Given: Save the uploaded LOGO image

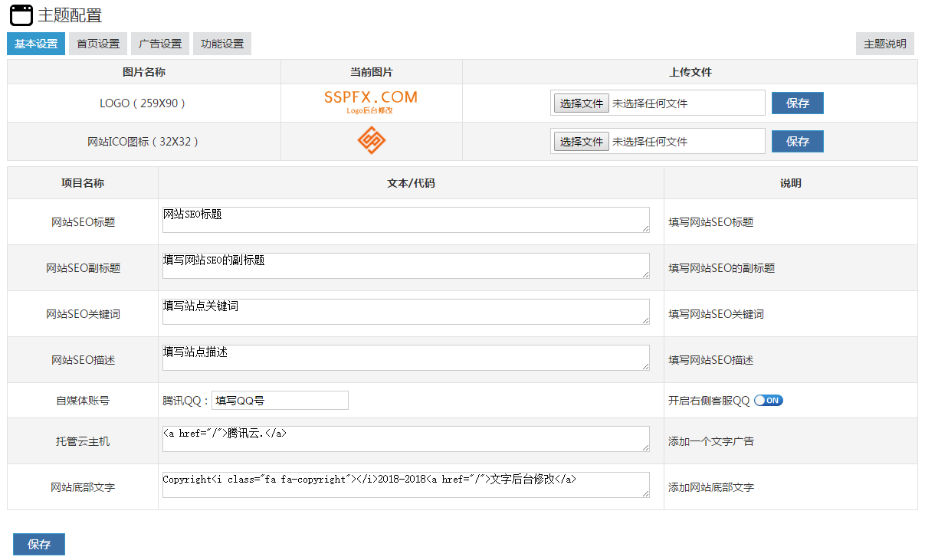Looking at the screenshot, I should 797,103.
